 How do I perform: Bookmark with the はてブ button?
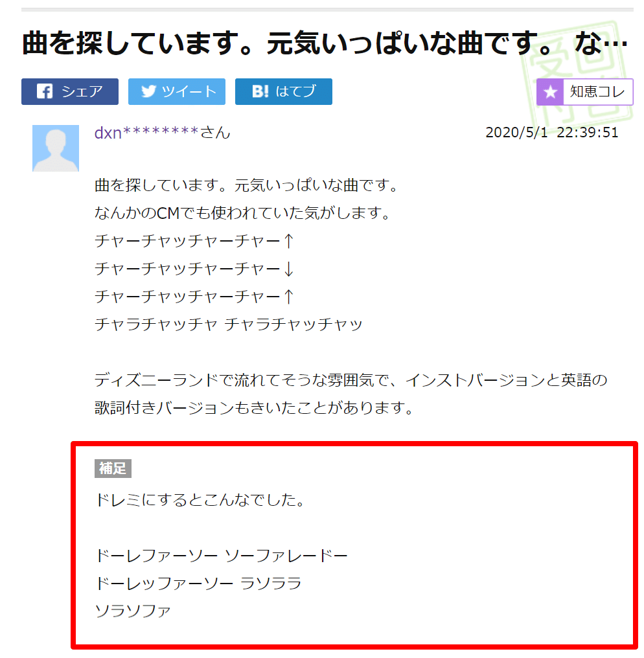(283, 91)
